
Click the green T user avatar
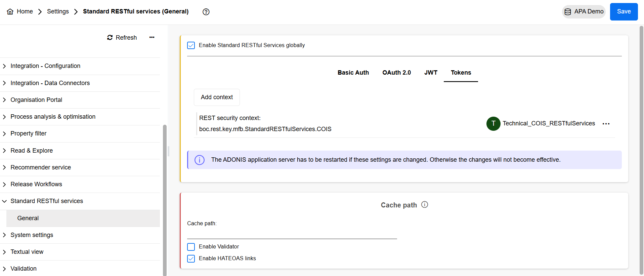click(493, 124)
